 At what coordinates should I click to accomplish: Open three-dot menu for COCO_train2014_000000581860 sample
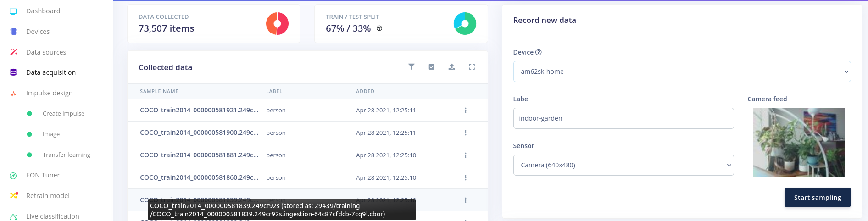point(465,178)
